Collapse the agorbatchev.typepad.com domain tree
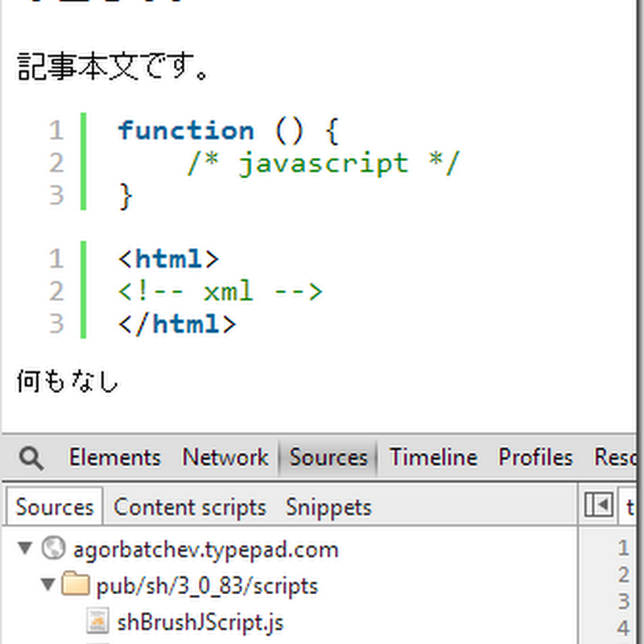The height and width of the screenshot is (644, 644). coord(25,550)
